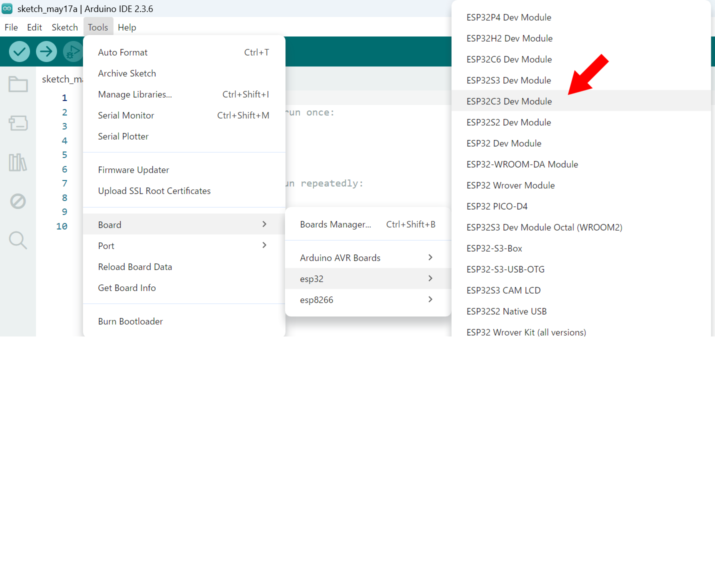The height and width of the screenshot is (588, 715).
Task: Select ESP32 PICO-D4 board
Action: coord(581,206)
